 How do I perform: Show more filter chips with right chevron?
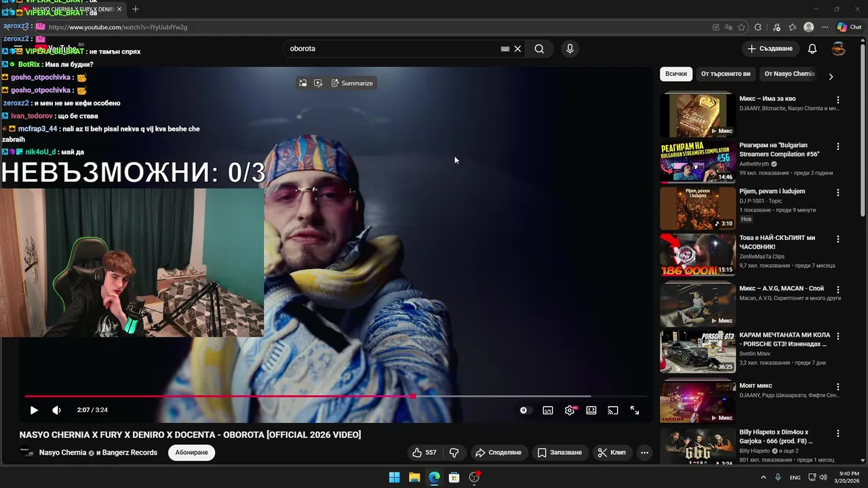click(x=831, y=77)
